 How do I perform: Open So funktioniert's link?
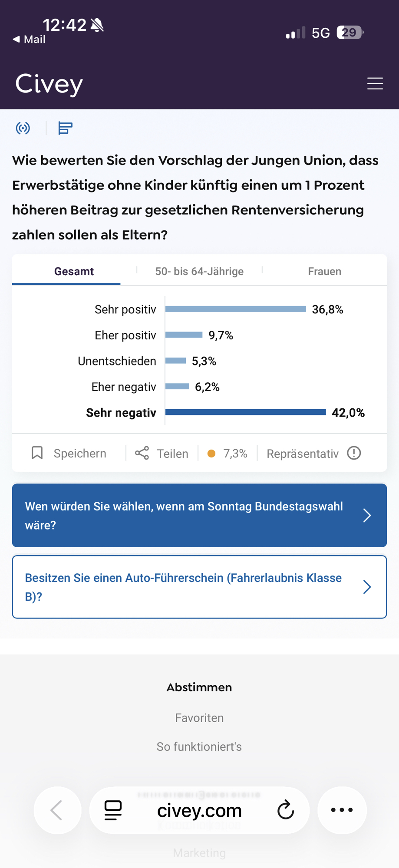199,746
